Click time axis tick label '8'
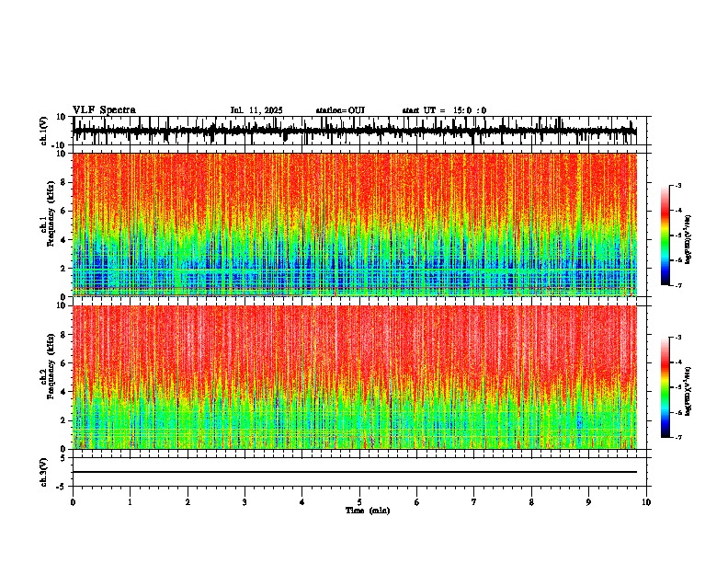 pos(531,502)
